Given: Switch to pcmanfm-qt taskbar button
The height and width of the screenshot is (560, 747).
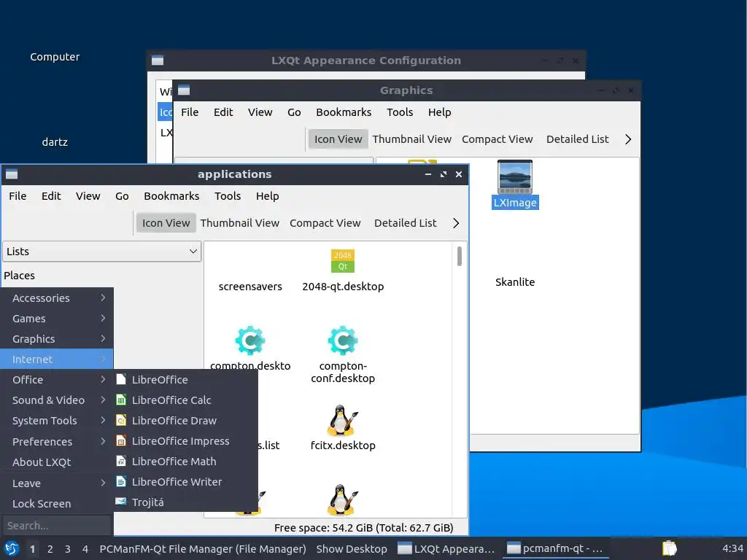Looking at the screenshot, I should click(555, 548).
